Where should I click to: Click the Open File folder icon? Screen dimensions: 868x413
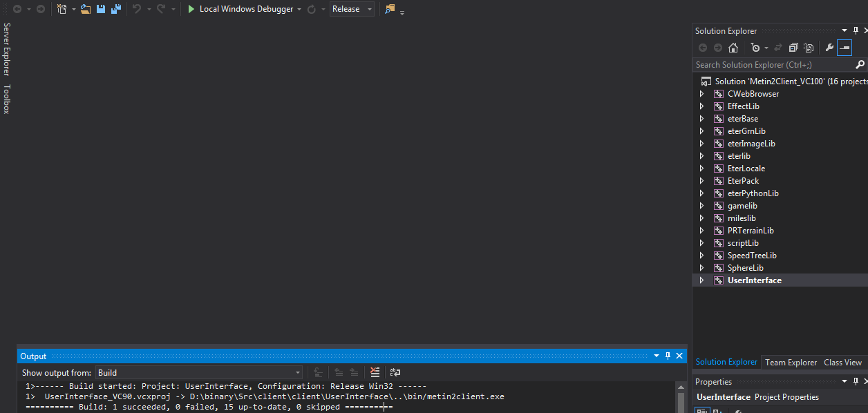pyautogui.click(x=86, y=9)
